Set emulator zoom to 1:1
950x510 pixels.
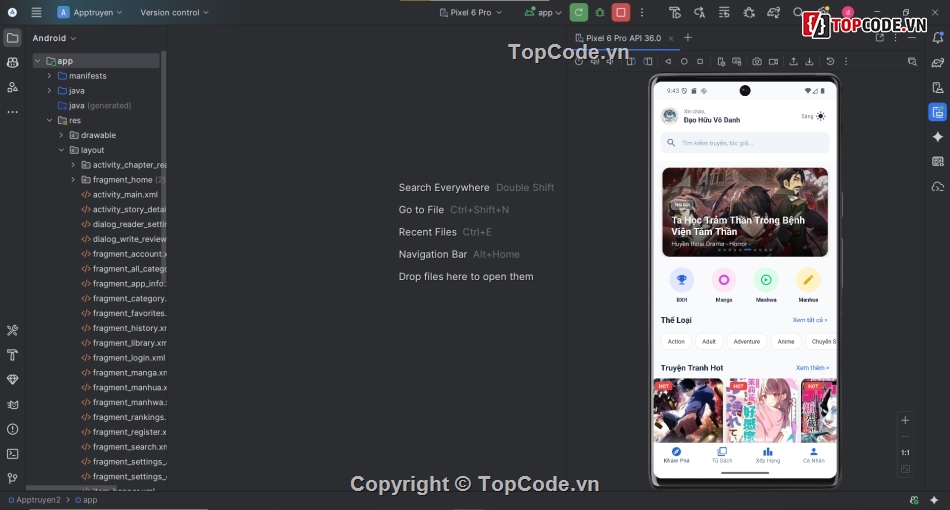tap(905, 452)
